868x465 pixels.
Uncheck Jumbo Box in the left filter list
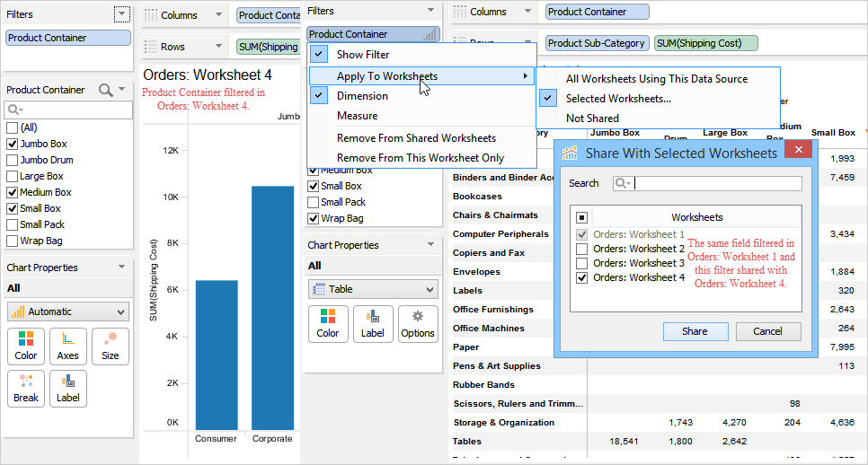pyautogui.click(x=12, y=144)
